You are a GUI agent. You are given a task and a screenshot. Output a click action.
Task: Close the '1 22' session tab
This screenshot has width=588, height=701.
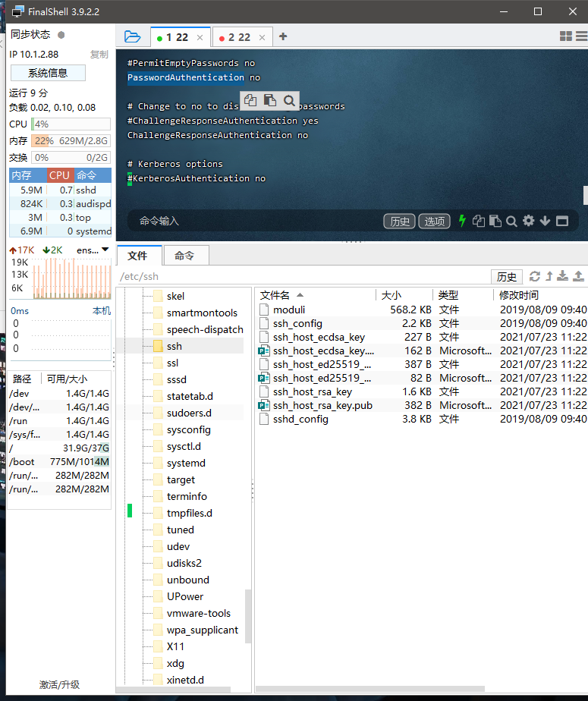(200, 38)
